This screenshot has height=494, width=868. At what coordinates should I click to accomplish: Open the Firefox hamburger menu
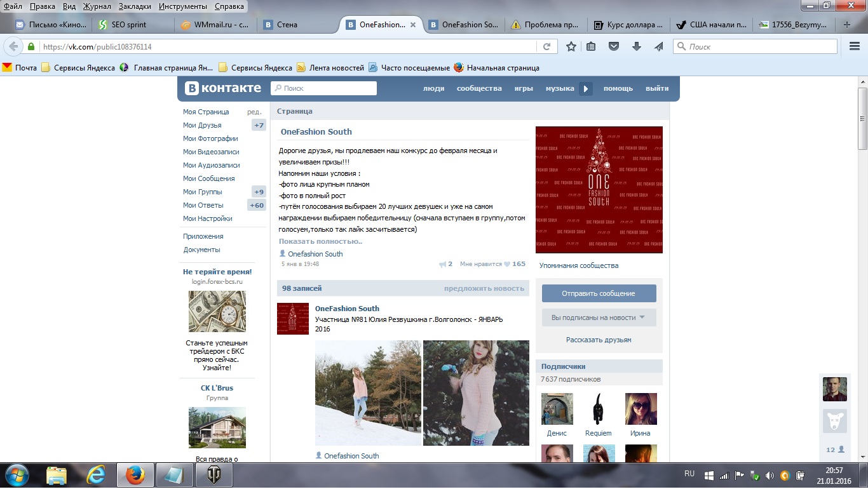point(855,46)
